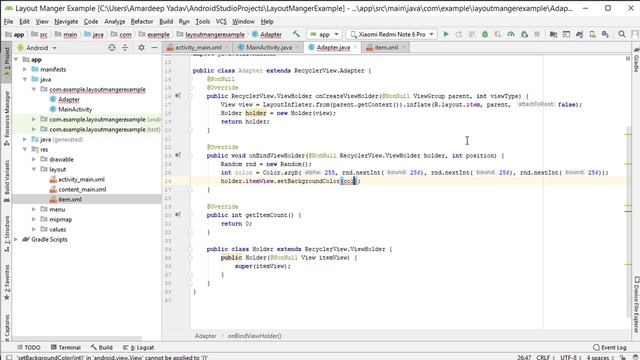The width and height of the screenshot is (640, 360).
Task: Collapse the res folder arrow
Action: [25, 149]
